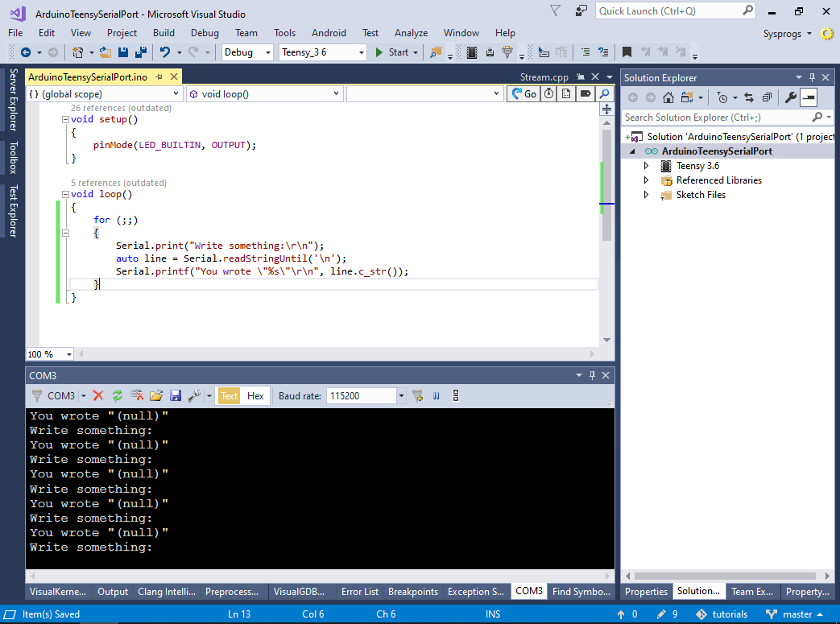Click the Quick Launch search box
Image resolution: width=840 pixels, height=624 pixels.
coord(676,11)
